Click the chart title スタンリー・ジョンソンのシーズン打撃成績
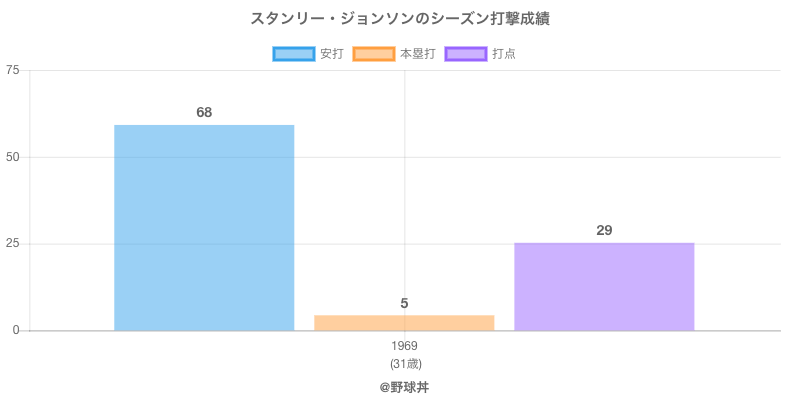Screen dimensions: 800x400 point(400,19)
